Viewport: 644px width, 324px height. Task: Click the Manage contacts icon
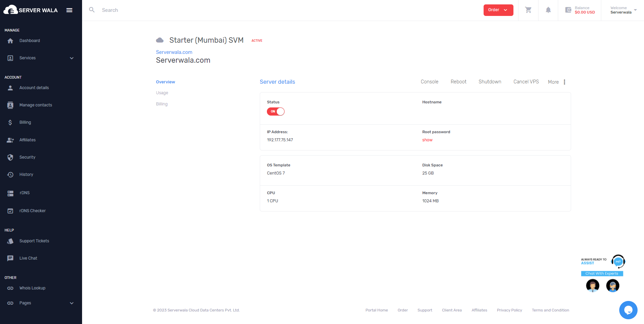click(x=10, y=105)
